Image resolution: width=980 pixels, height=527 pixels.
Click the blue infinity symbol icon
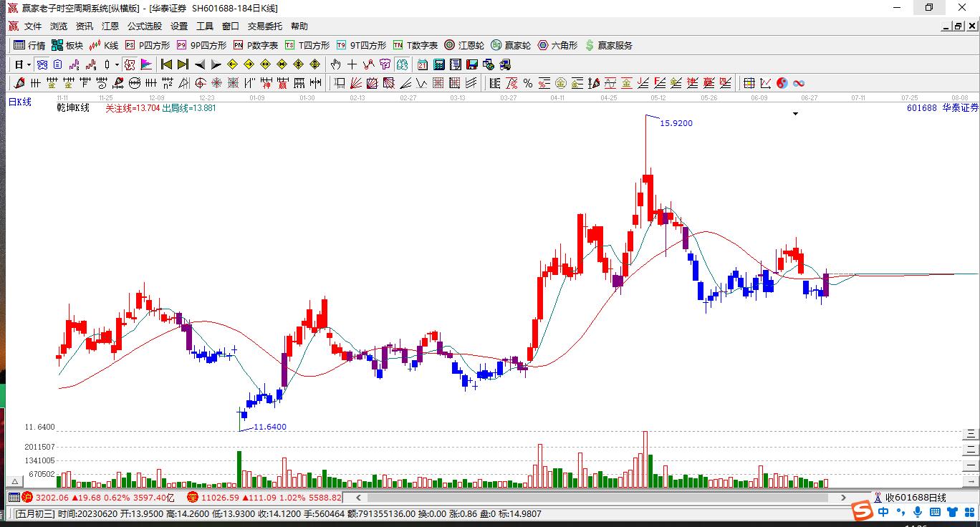click(799, 83)
